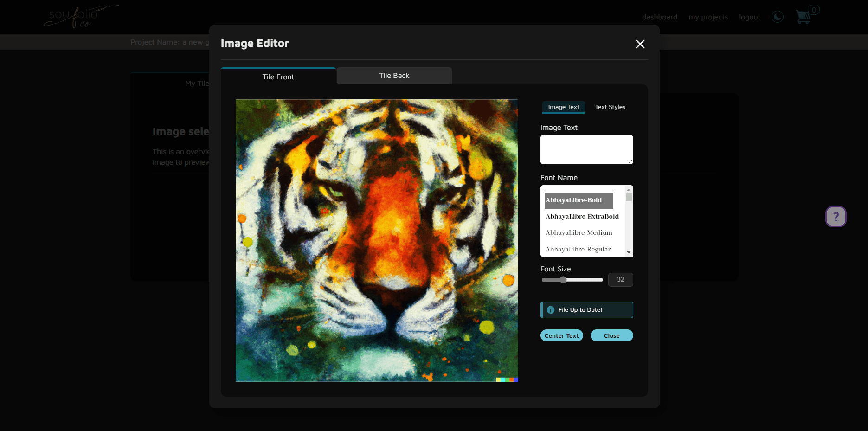Open the Text Styles tab

click(x=610, y=107)
